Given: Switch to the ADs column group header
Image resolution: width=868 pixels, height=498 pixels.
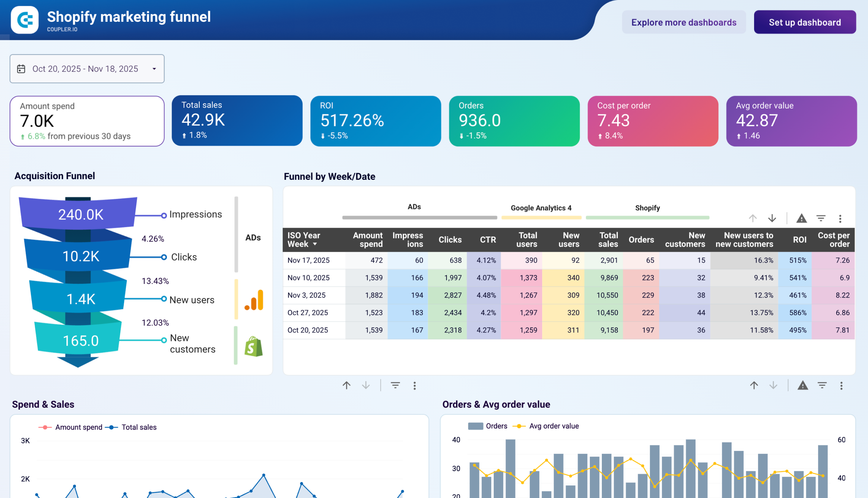Looking at the screenshot, I should [x=414, y=207].
